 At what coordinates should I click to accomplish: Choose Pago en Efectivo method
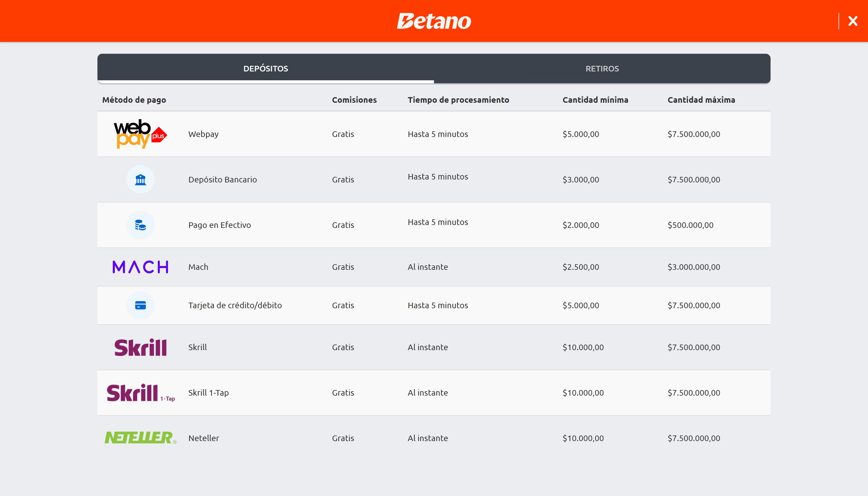coord(219,225)
